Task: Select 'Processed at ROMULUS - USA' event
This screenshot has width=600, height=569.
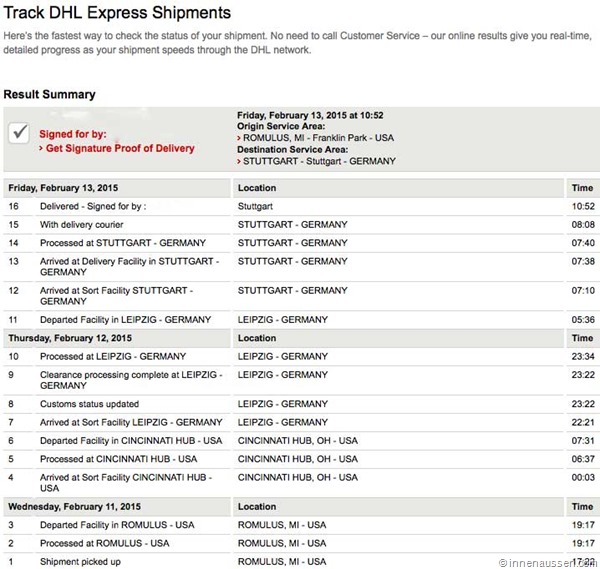Action: point(104,543)
